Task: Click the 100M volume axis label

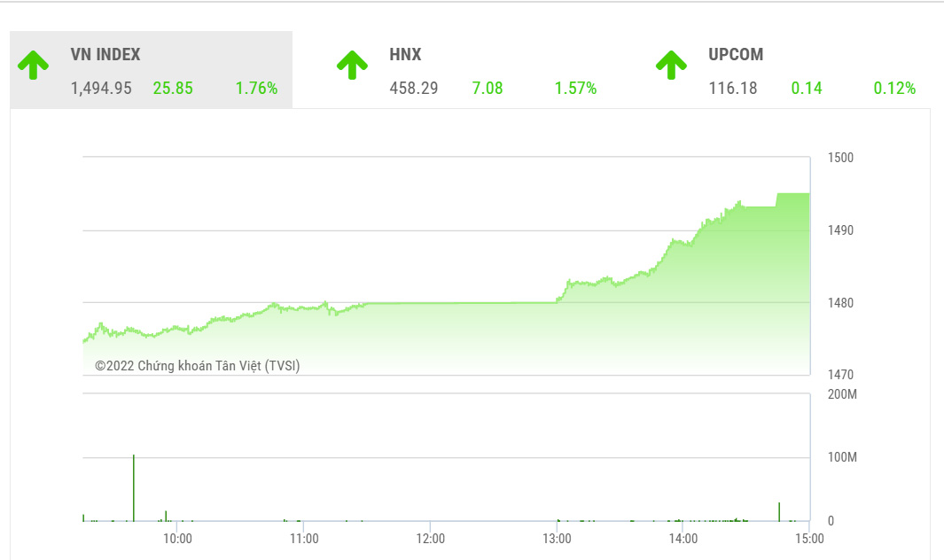Action: click(840, 457)
